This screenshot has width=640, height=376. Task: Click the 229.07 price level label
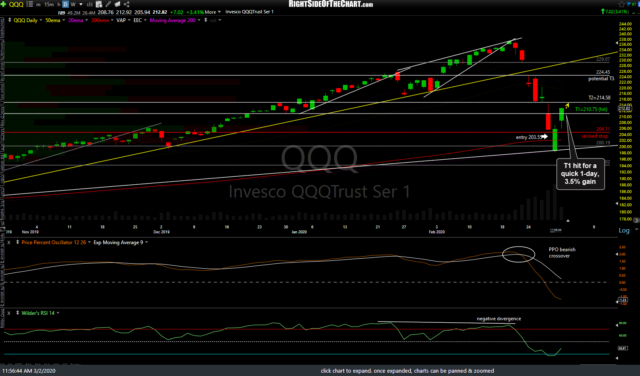[x=603, y=60]
